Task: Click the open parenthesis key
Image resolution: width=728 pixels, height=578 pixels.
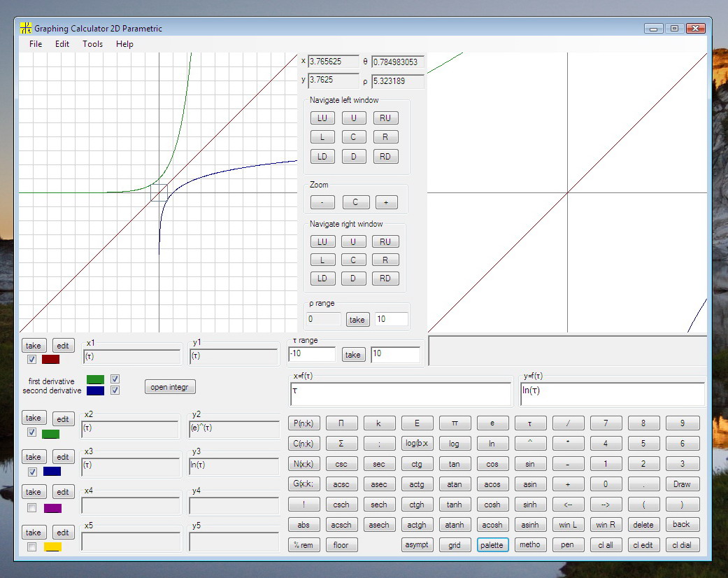Action: (643, 505)
